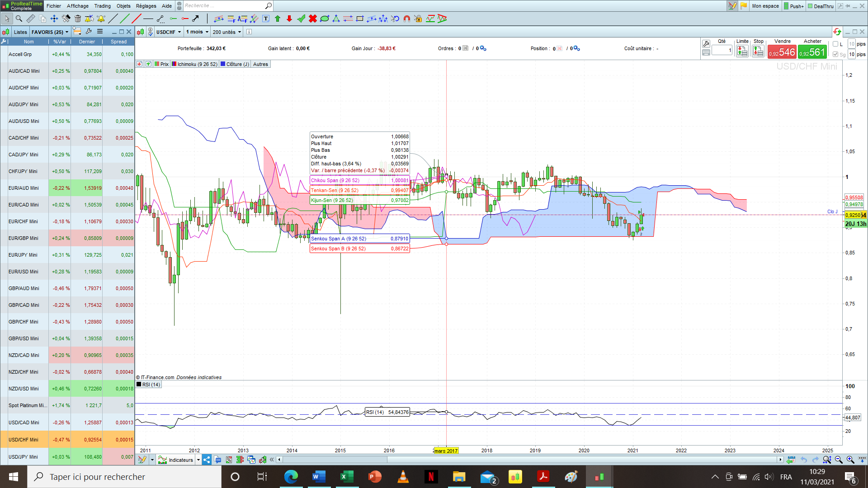Click the red Vendre price button
Image resolution: width=868 pixels, height=488 pixels.
pyautogui.click(x=782, y=52)
